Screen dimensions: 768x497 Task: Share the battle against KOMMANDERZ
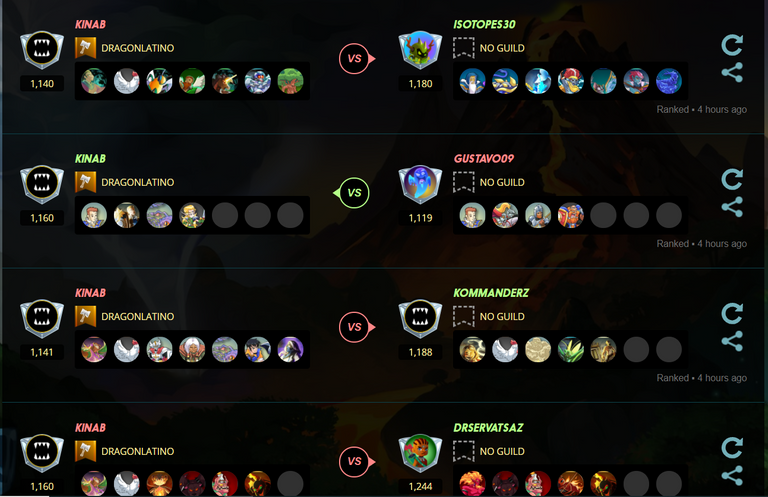tap(732, 341)
